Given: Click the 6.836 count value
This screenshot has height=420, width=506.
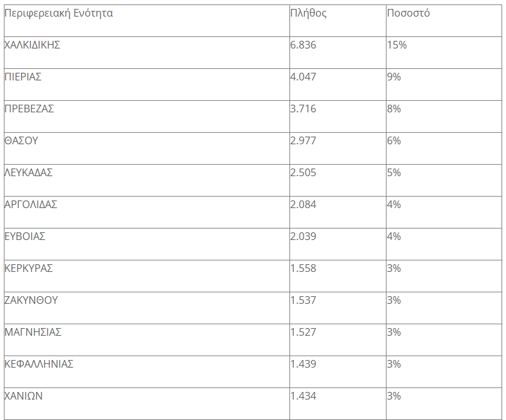Looking at the screenshot, I should click(303, 45).
